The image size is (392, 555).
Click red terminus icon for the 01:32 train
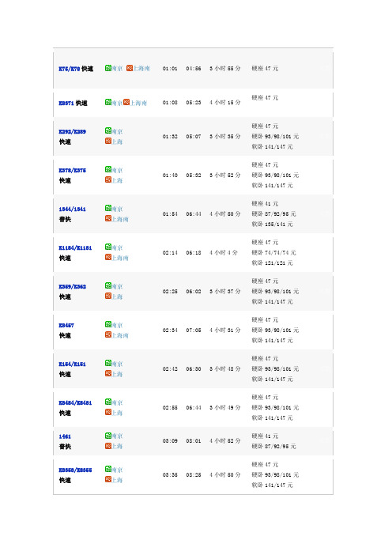coord(108,141)
